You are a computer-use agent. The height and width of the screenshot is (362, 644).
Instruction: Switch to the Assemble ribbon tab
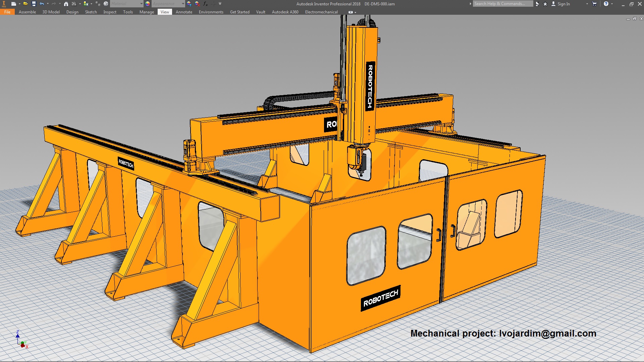[x=27, y=12]
